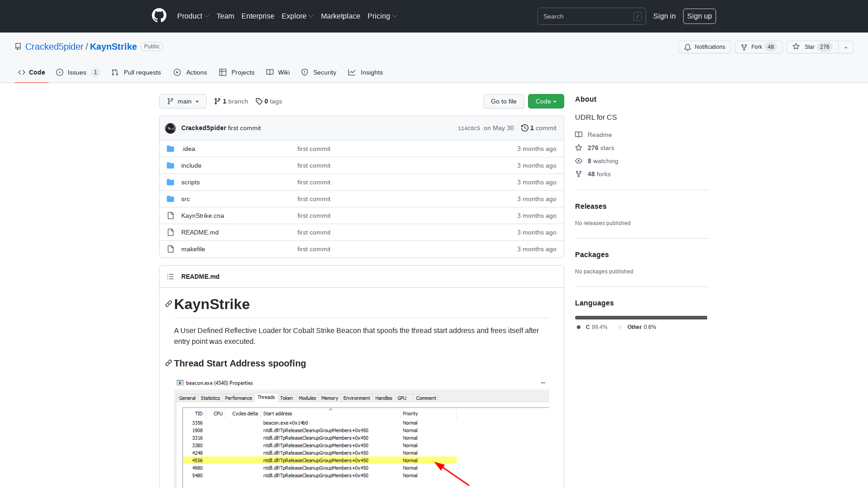Click the Team navigation link
The height and width of the screenshot is (488, 868).
click(x=225, y=16)
